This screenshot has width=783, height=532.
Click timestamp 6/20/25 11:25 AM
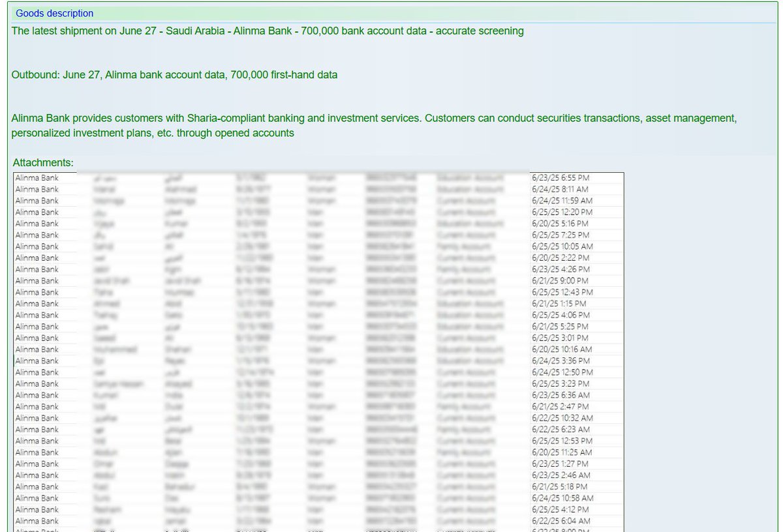pyautogui.click(x=562, y=452)
